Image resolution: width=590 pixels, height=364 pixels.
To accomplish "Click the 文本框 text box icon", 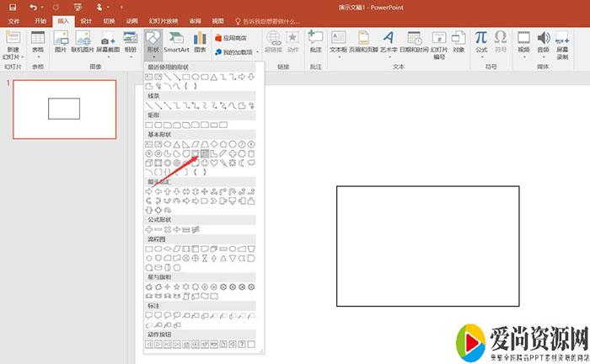I will click(338, 42).
